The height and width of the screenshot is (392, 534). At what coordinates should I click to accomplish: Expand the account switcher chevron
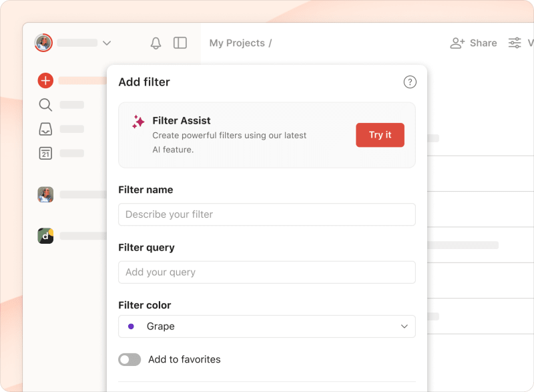click(107, 43)
